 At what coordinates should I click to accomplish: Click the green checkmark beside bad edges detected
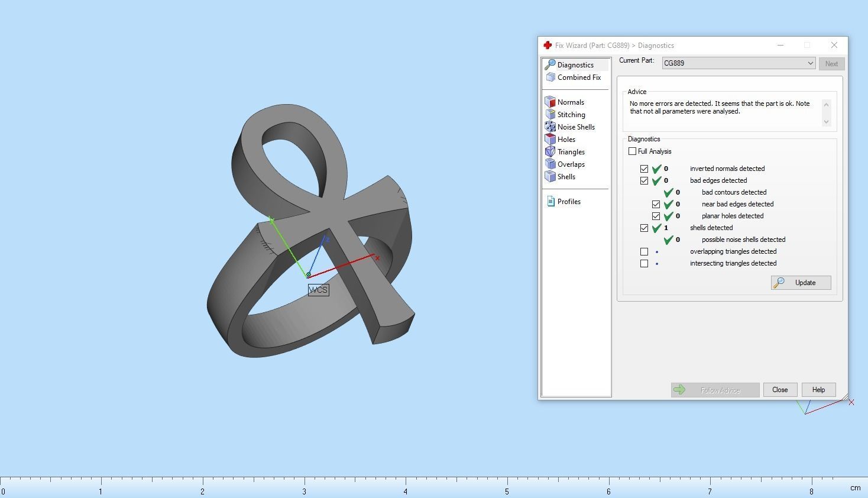click(x=656, y=180)
